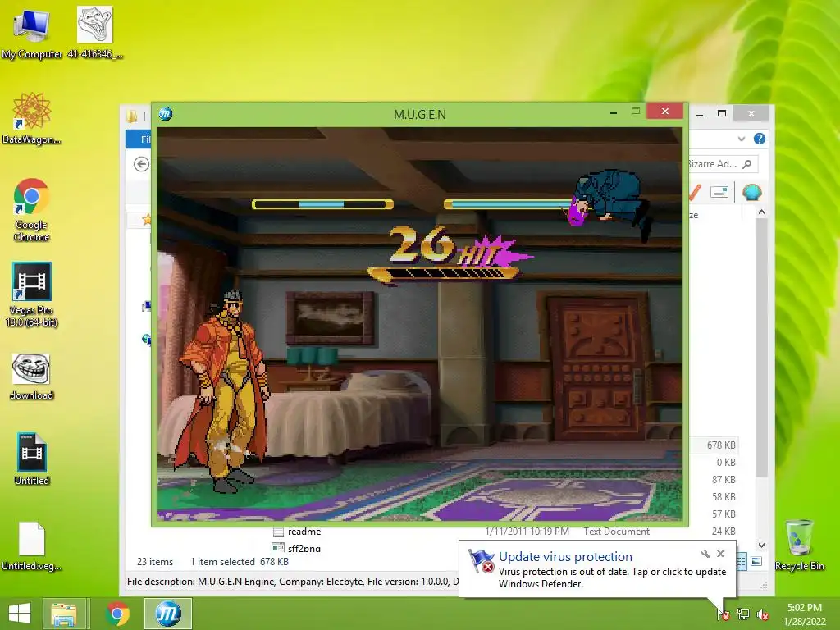This screenshot has height=630, width=840.
Task: Click the search magnifier in Explorer
Action: pos(747,164)
